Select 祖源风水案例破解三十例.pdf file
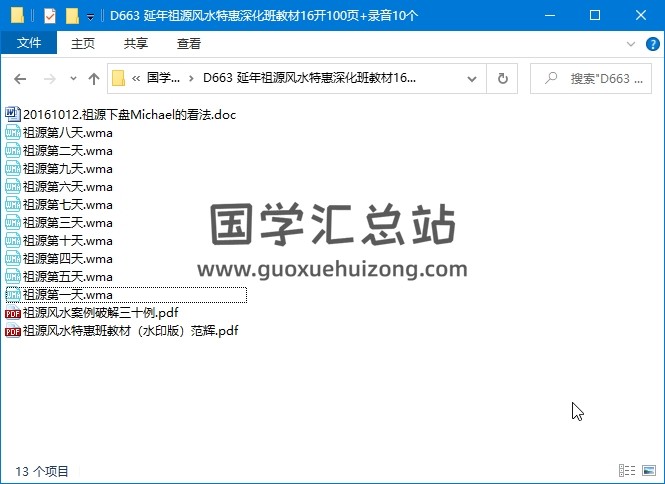Image resolution: width=665 pixels, height=484 pixels. (x=100, y=313)
